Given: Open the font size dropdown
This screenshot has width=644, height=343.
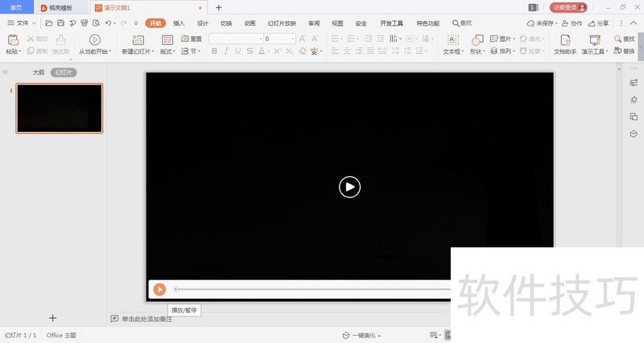Looking at the screenshot, I should click(x=293, y=39).
